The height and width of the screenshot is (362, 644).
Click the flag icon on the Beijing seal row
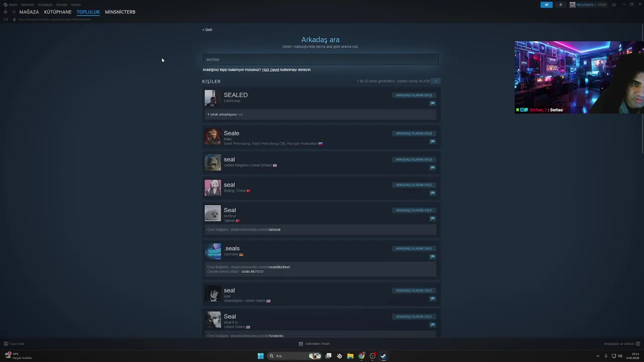[x=432, y=193]
